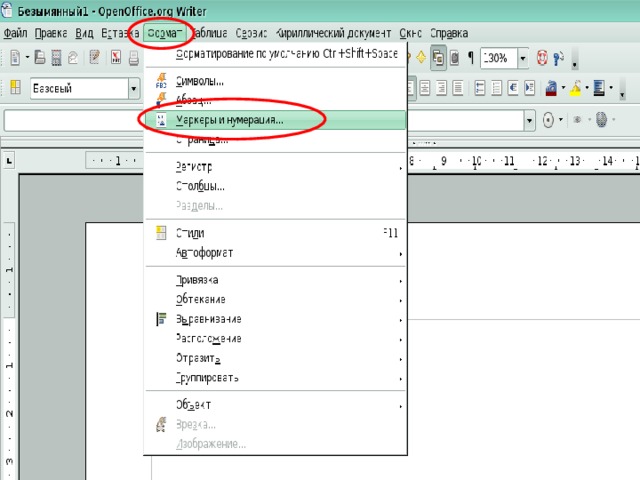Click the ruler tab stop type button
Screen dimensions: 640x480
pyautogui.click(x=9, y=160)
